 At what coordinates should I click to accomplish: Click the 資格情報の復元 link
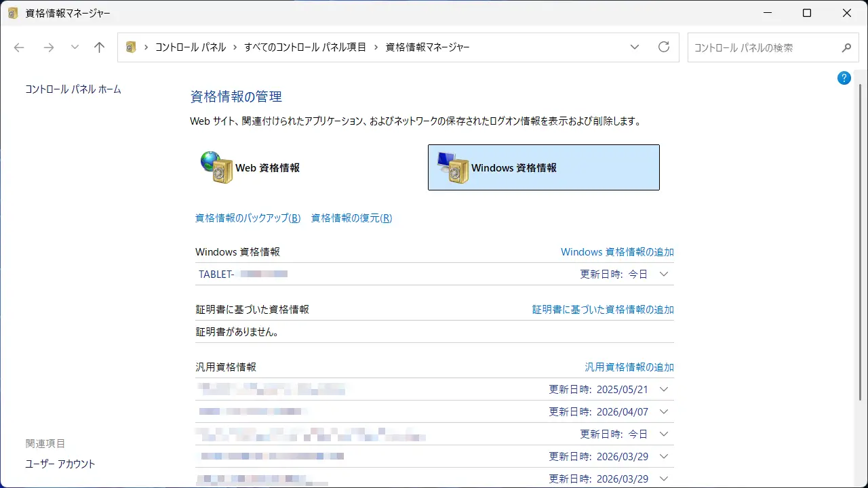tap(351, 218)
